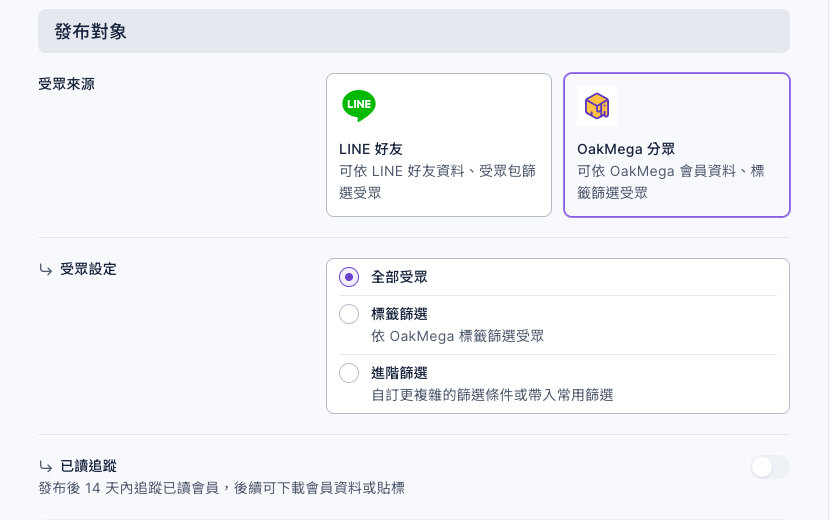Screen dimensions: 830x520
Task: Click text 依 OakMega 標籤篩選受眾
Action: coord(457,336)
